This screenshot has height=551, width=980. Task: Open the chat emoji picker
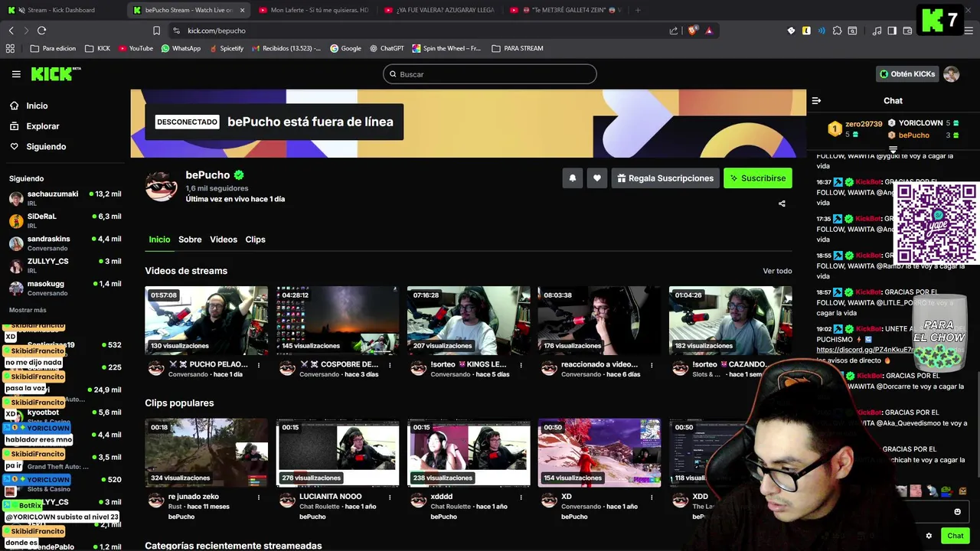(x=957, y=512)
